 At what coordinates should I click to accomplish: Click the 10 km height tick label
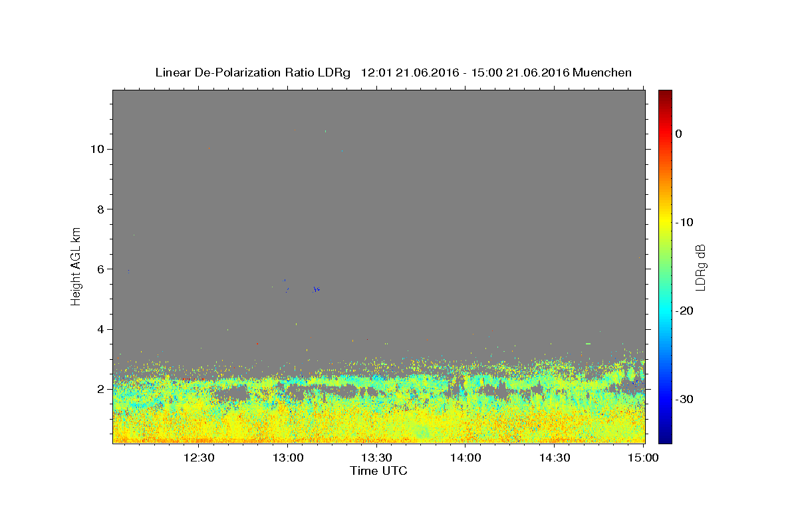click(98, 149)
